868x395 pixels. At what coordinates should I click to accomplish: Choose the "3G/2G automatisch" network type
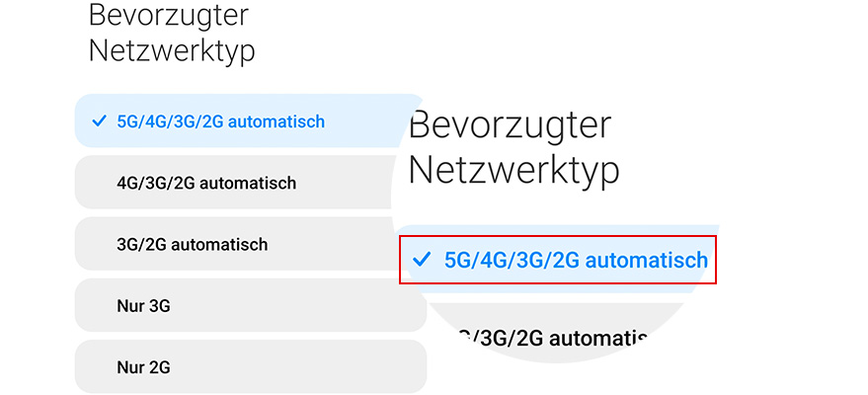tap(192, 244)
